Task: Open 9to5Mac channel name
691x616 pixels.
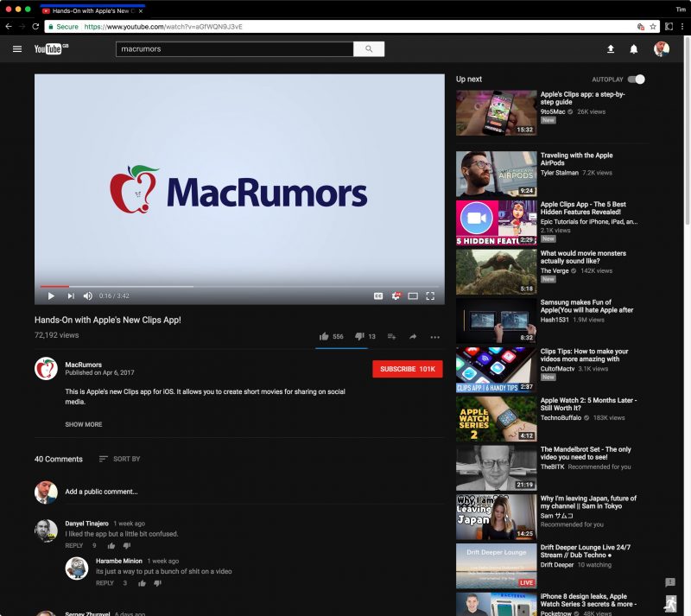Action: click(x=553, y=111)
